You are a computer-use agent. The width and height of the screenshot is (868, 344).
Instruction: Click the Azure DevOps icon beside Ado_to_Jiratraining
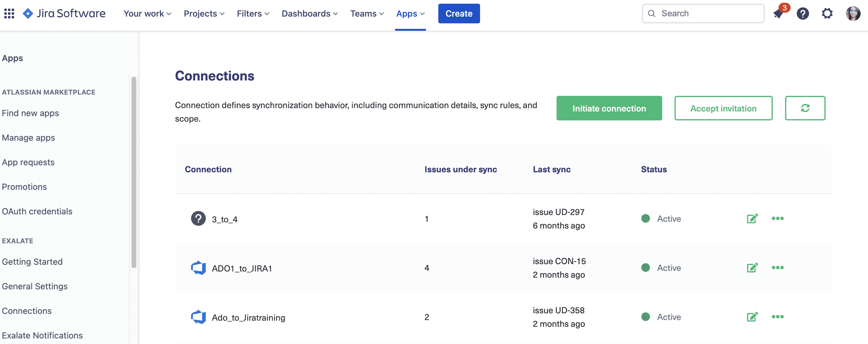[x=198, y=316]
